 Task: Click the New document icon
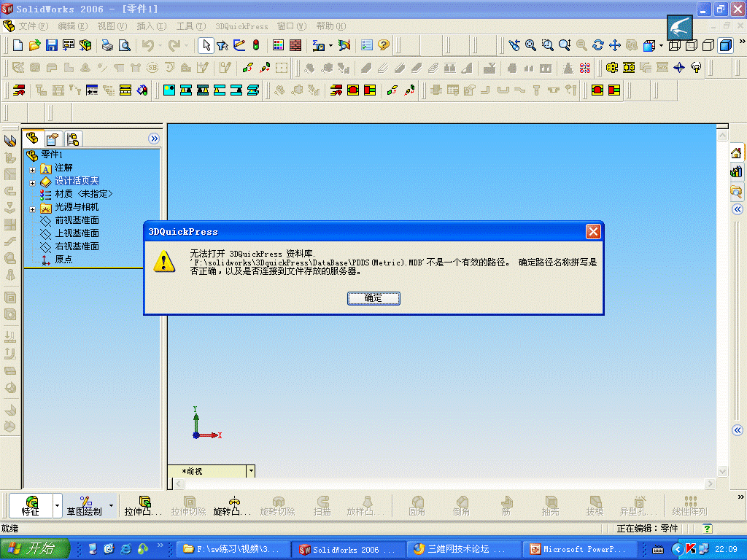18,45
